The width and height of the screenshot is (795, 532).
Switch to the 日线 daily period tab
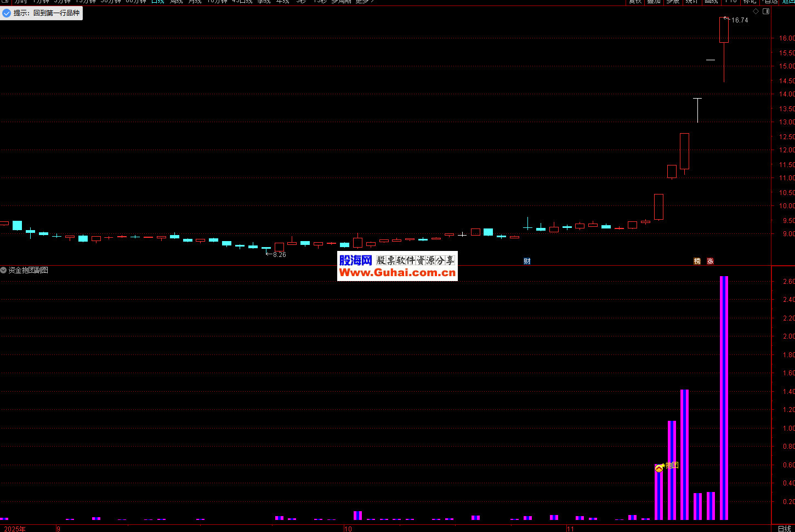pos(158,2)
